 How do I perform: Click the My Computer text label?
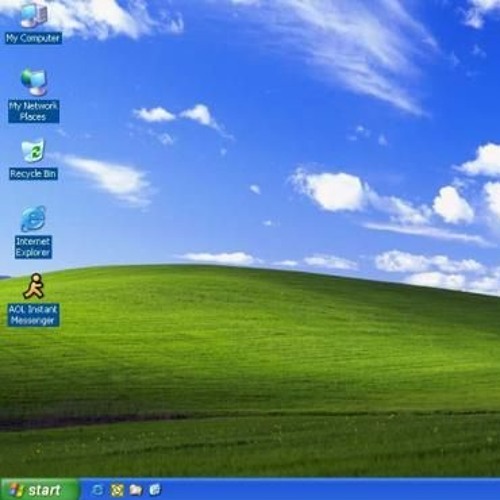(x=33, y=38)
